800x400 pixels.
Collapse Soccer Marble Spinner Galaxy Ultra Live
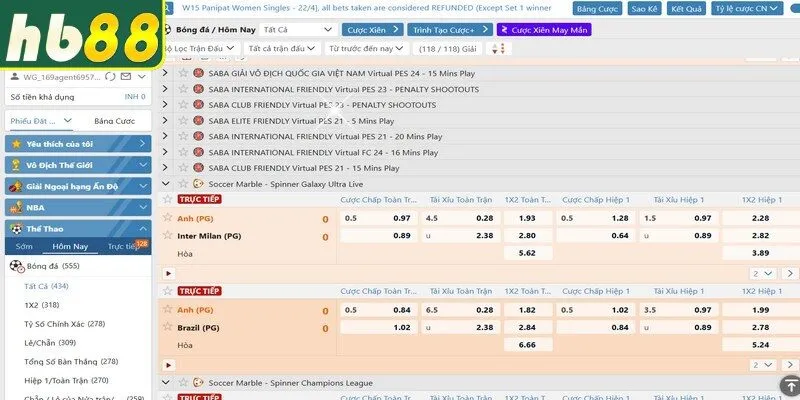click(x=165, y=184)
